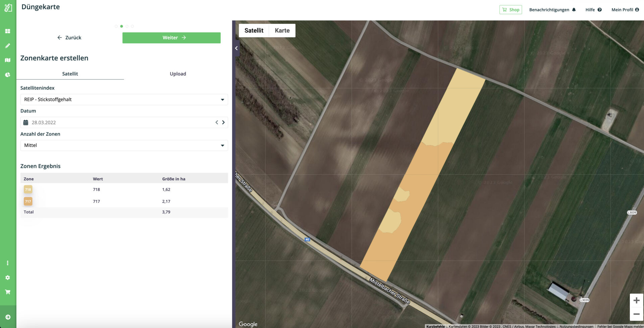
Task: Select the fourth step indicator dot
Action: pos(132,26)
